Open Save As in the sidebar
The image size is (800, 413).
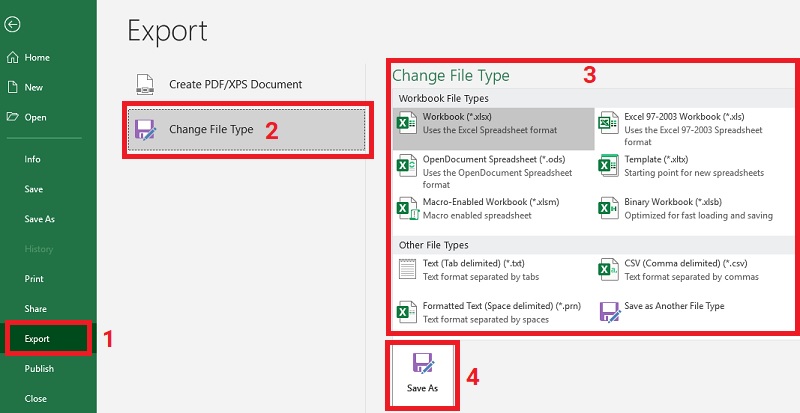pyautogui.click(x=39, y=219)
